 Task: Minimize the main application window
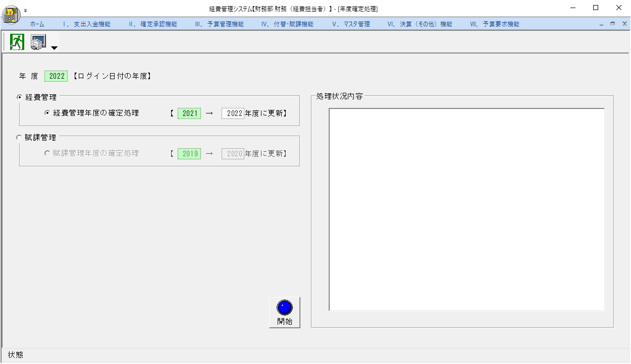[x=572, y=8]
